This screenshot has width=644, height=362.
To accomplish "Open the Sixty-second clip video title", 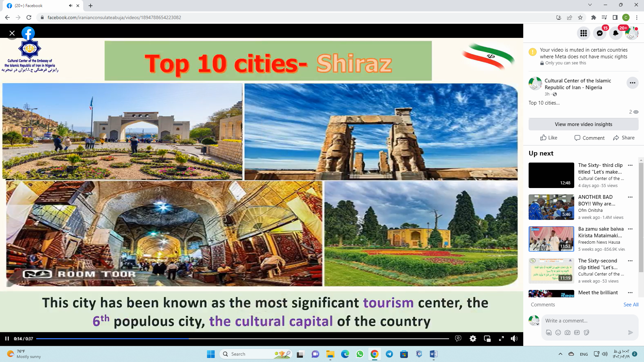I will point(598,264).
